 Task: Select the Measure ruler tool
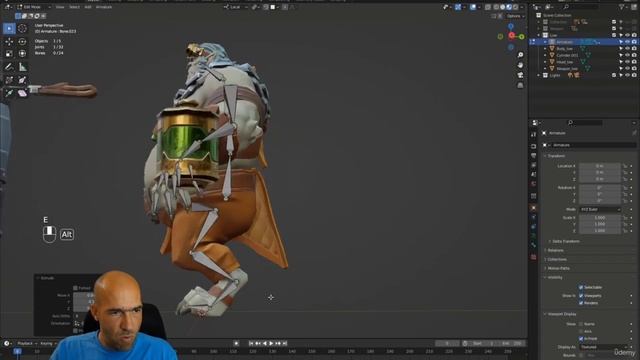pos(22,67)
